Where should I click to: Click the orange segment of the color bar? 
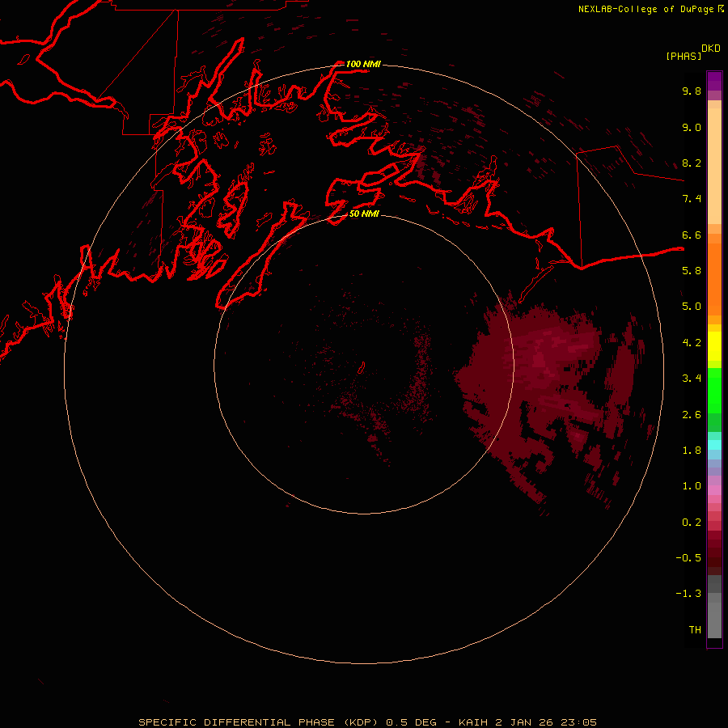click(x=714, y=278)
